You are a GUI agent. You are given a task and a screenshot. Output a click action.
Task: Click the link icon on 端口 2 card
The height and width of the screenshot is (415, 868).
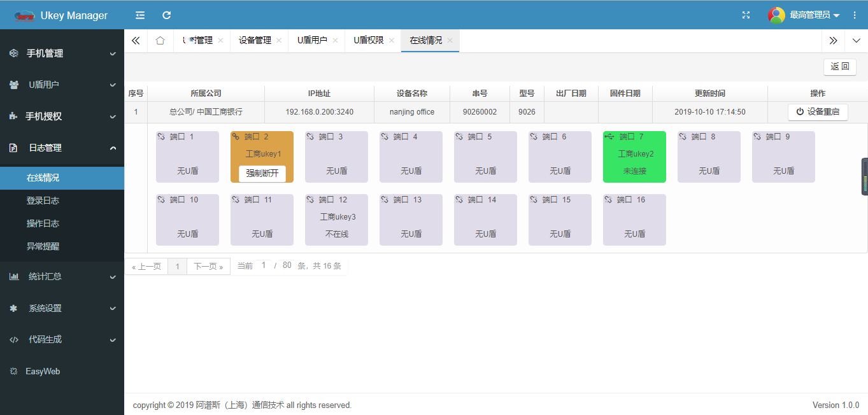236,136
